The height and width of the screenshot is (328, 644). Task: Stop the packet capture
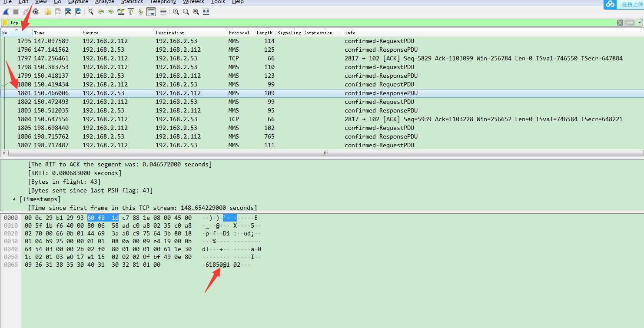15,12
